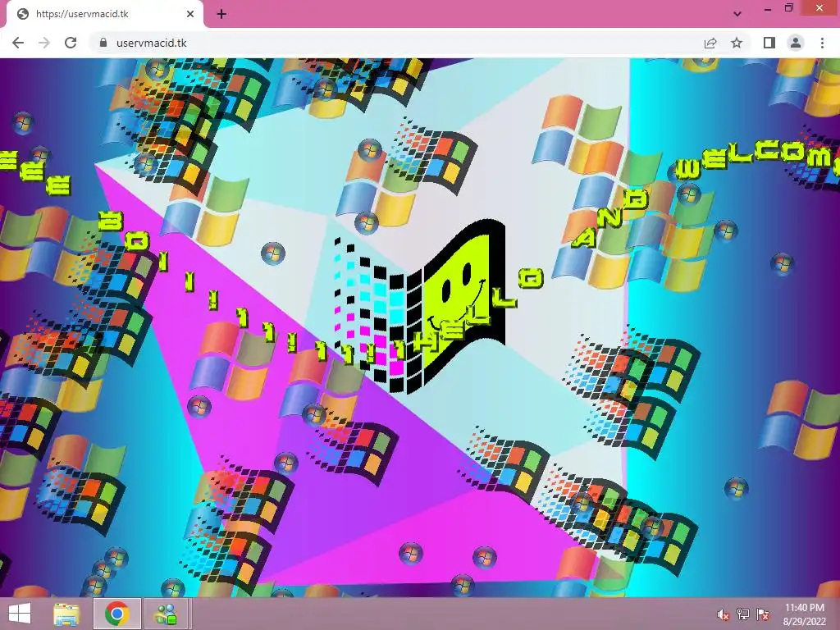Bookmark this page with the star
The image size is (840, 630).
coord(737,43)
